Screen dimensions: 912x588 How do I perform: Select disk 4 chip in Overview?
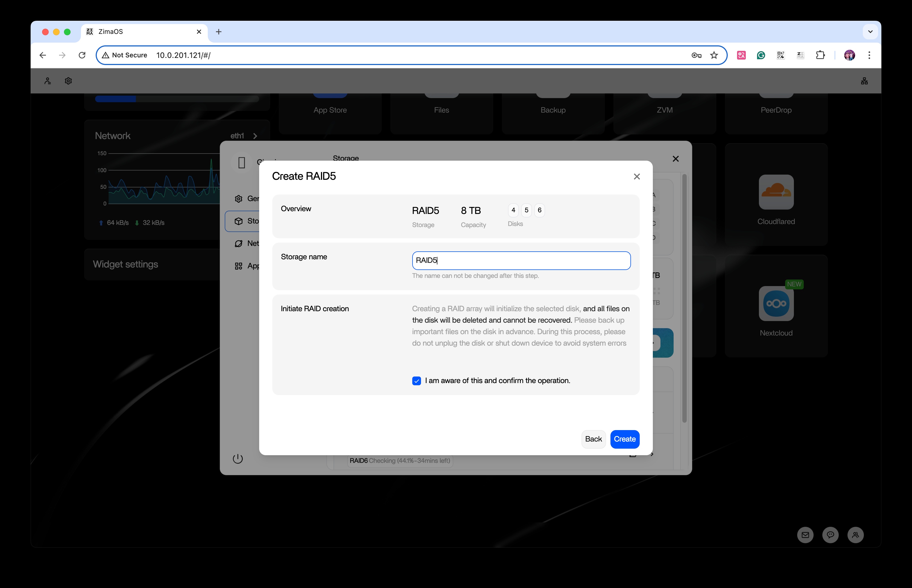coord(513,210)
